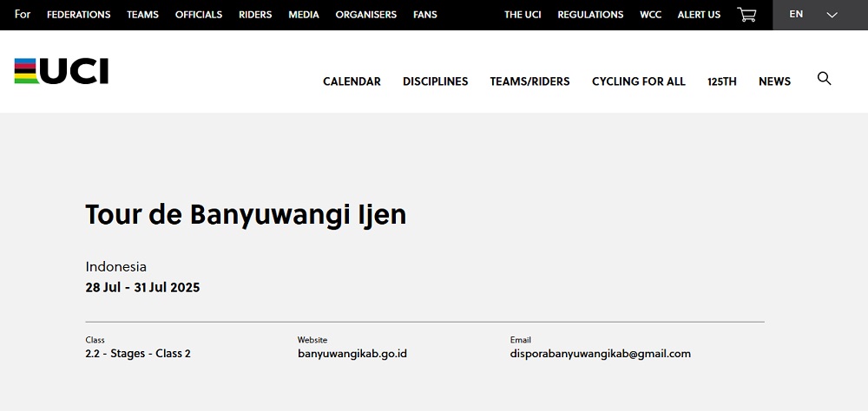Image resolution: width=868 pixels, height=411 pixels.
Task: Expand the EN language dropdown
Action: tap(820, 15)
